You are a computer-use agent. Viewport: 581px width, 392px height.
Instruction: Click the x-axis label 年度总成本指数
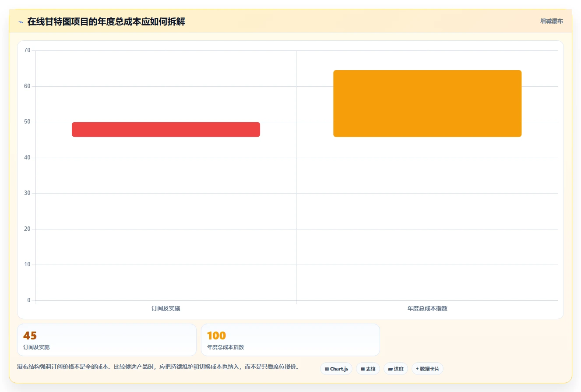427,308
